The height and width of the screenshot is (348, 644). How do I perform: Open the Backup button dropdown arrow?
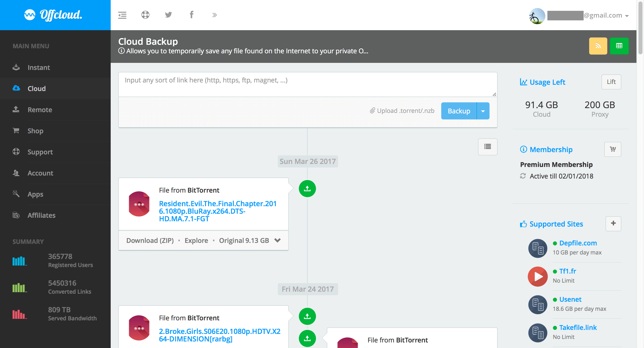click(483, 111)
